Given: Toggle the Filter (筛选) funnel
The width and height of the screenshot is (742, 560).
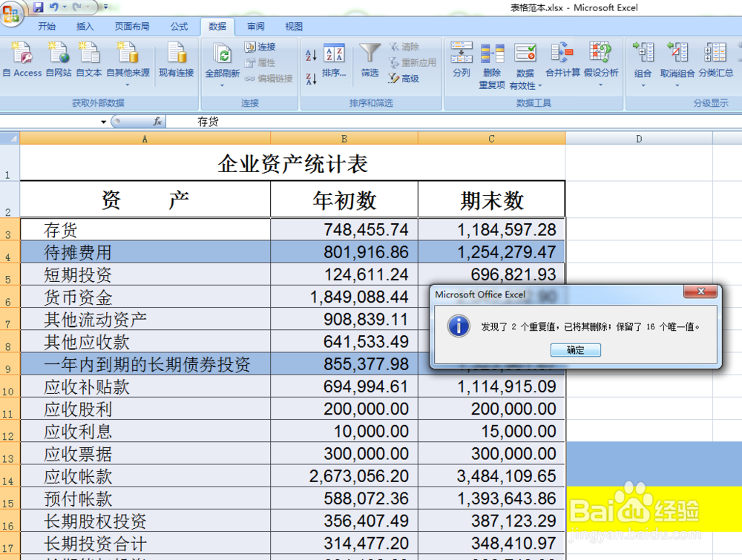Looking at the screenshot, I should [x=370, y=59].
